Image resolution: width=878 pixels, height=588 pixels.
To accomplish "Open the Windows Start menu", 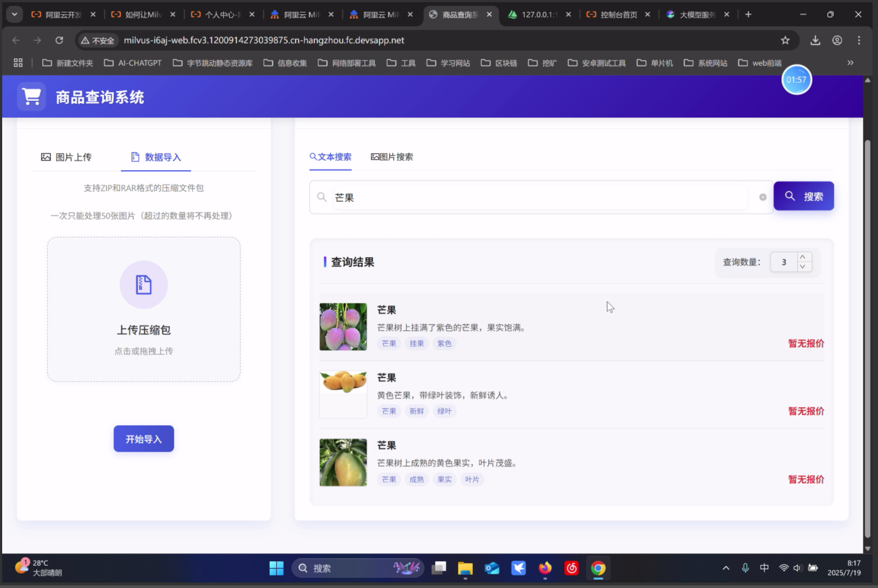I will (276, 568).
